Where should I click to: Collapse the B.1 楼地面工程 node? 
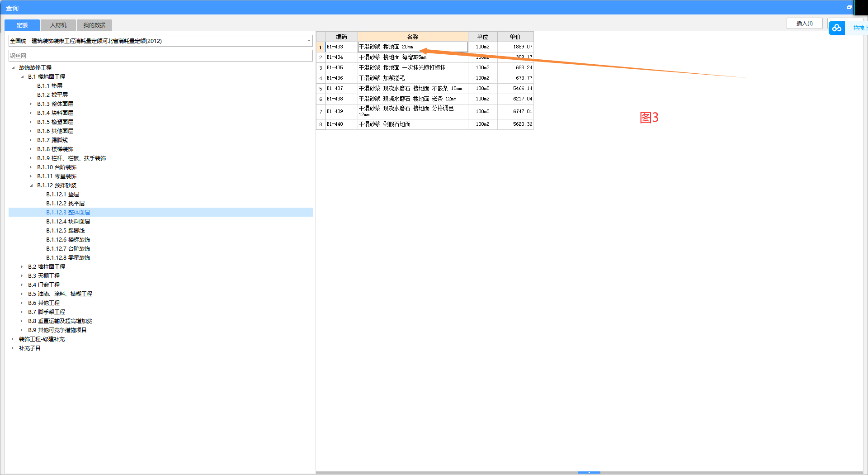[22, 77]
